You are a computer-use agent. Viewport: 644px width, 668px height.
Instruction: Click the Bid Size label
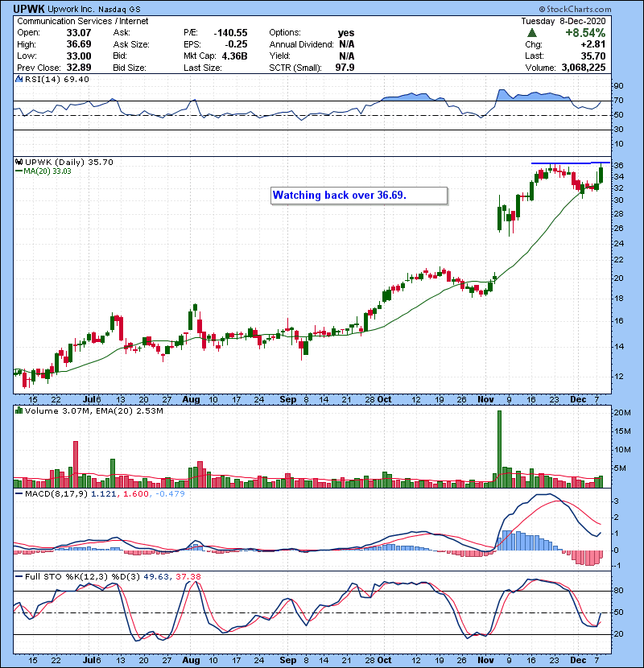tap(130, 68)
